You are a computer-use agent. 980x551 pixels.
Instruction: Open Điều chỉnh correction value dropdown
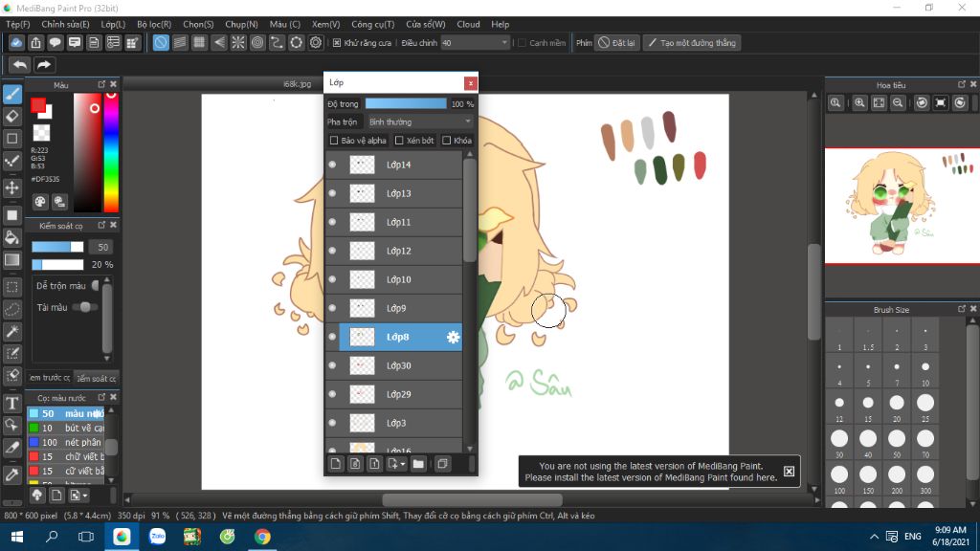(475, 42)
